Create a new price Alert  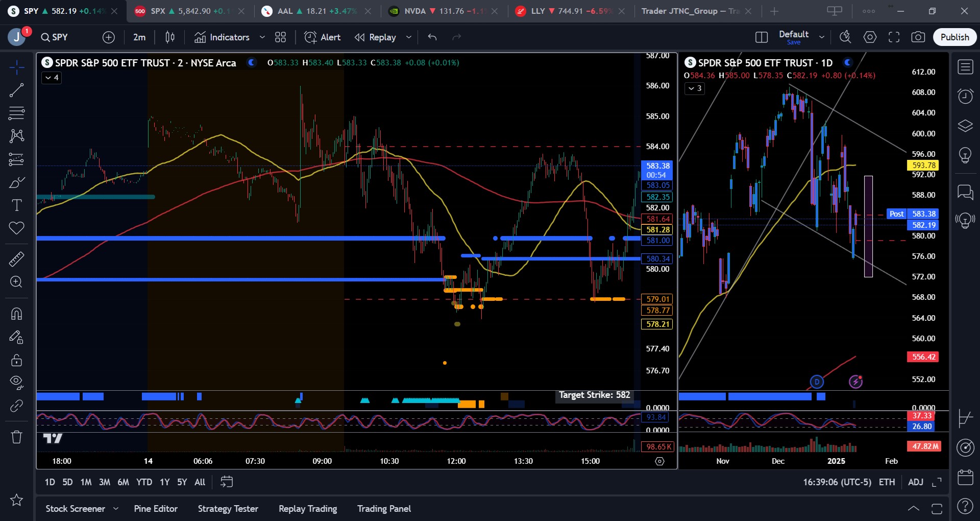[x=323, y=37]
